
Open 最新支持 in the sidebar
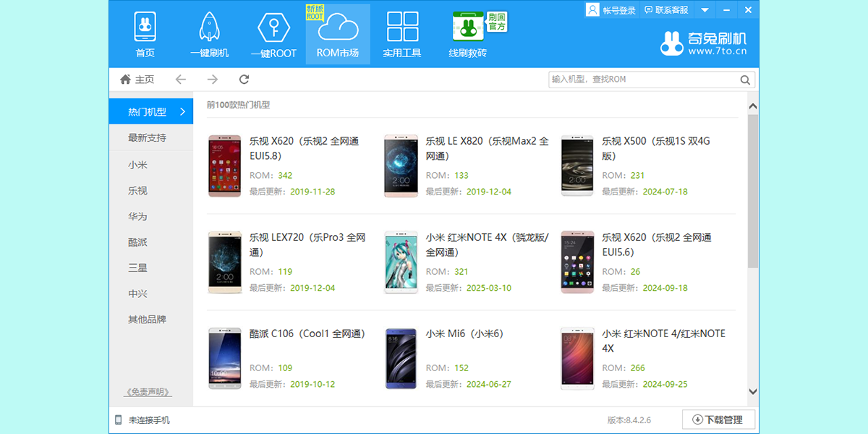(147, 137)
